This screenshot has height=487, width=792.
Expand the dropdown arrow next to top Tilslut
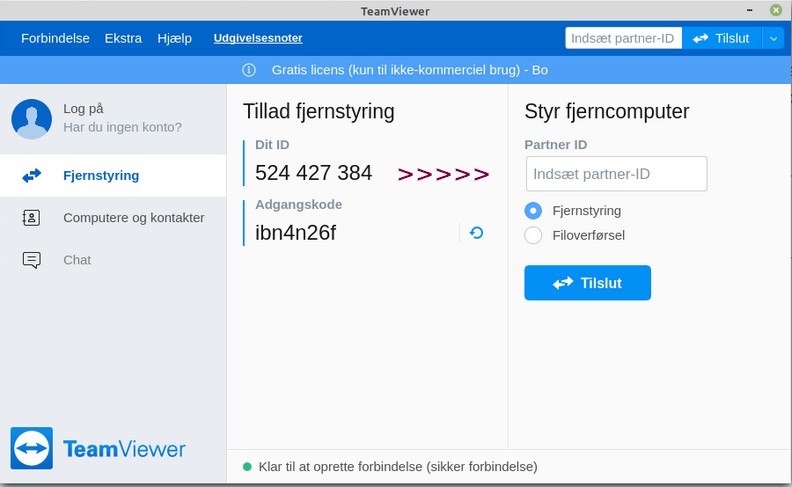[x=773, y=38]
